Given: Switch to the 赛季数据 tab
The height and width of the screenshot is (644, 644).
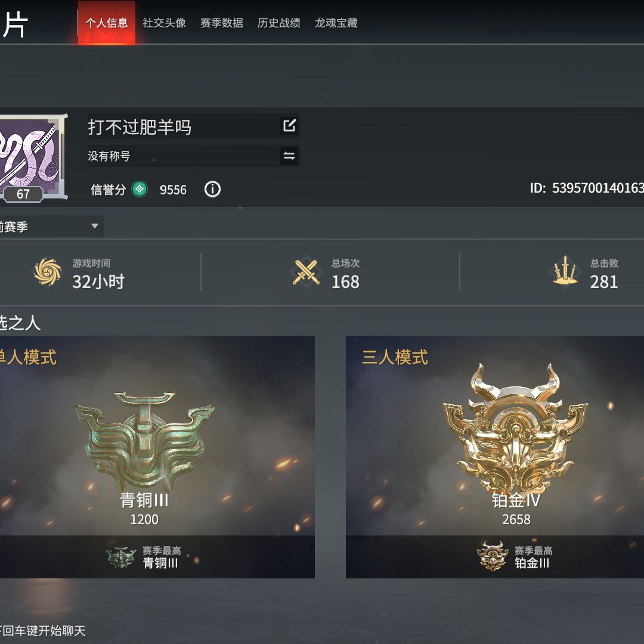Looking at the screenshot, I should coord(221,23).
